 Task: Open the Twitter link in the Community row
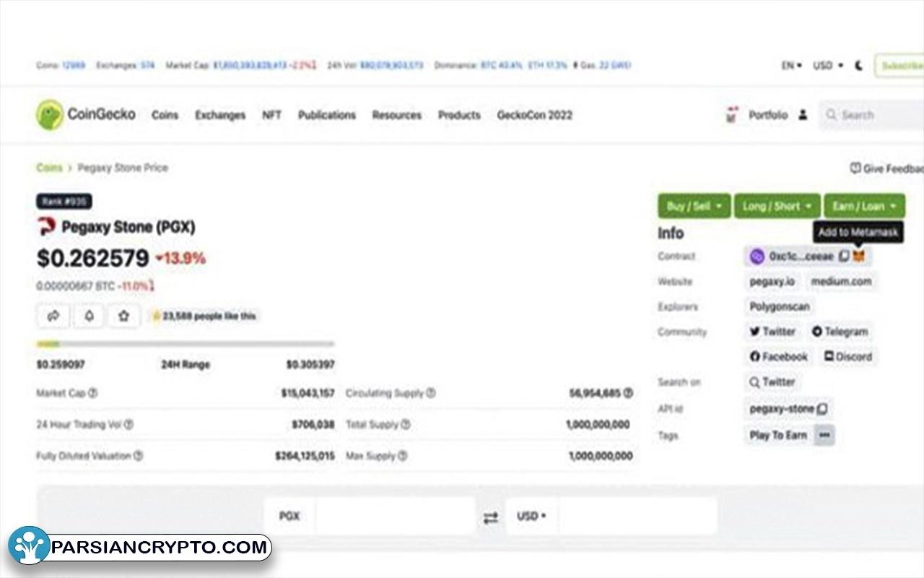coord(772,332)
